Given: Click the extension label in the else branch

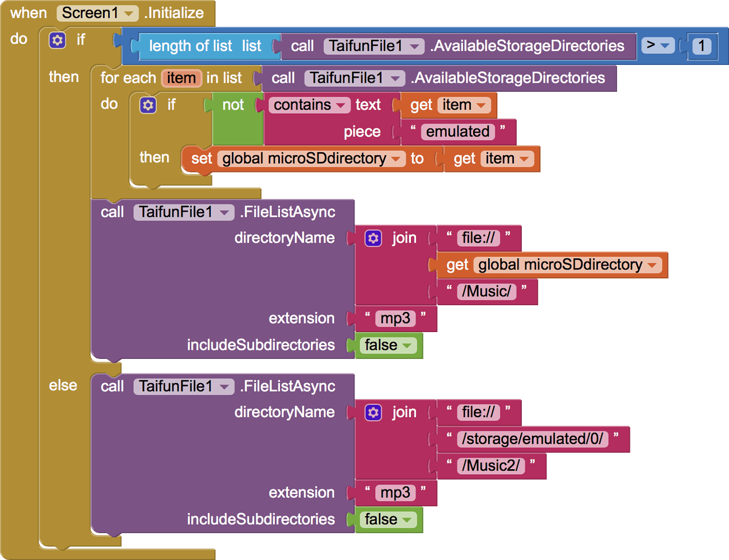Looking at the screenshot, I should point(302,492).
